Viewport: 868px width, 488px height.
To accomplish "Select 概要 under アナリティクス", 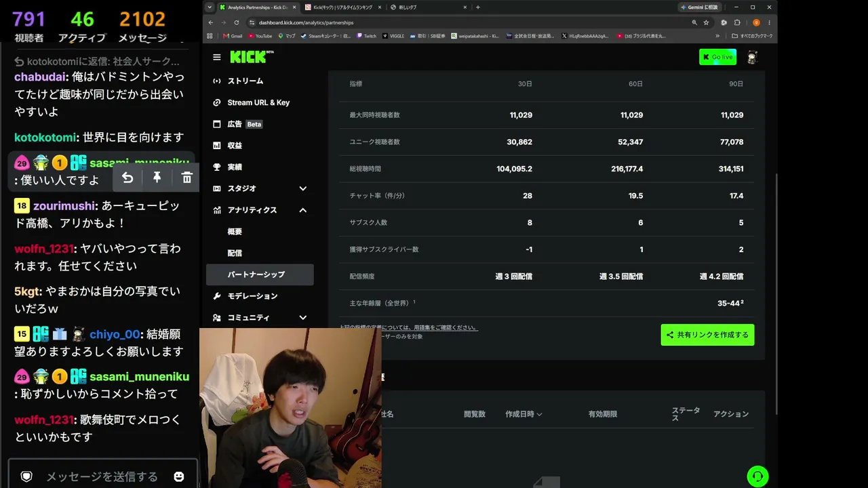I will [260, 232].
